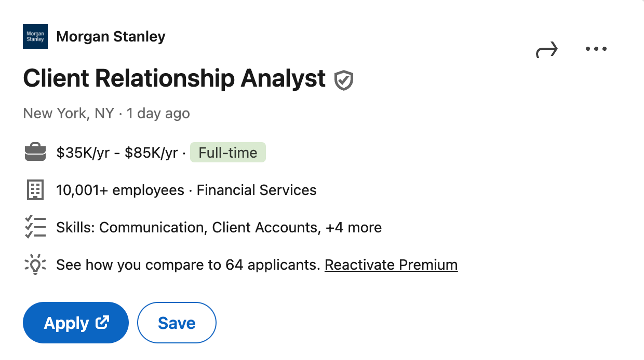Screen dimensions: 644x360
Task: Click the building company-size icon
Action: (x=35, y=190)
